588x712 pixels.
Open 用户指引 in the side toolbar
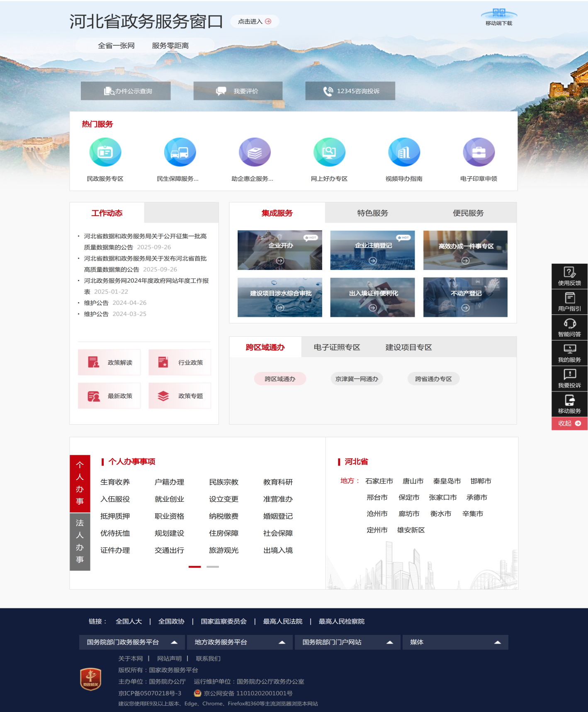(569, 301)
